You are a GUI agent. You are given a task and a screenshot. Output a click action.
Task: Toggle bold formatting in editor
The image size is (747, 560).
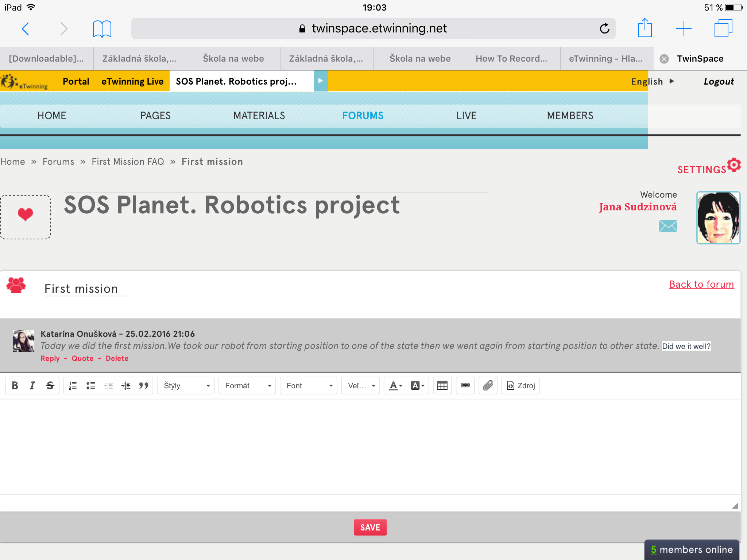pyautogui.click(x=15, y=386)
